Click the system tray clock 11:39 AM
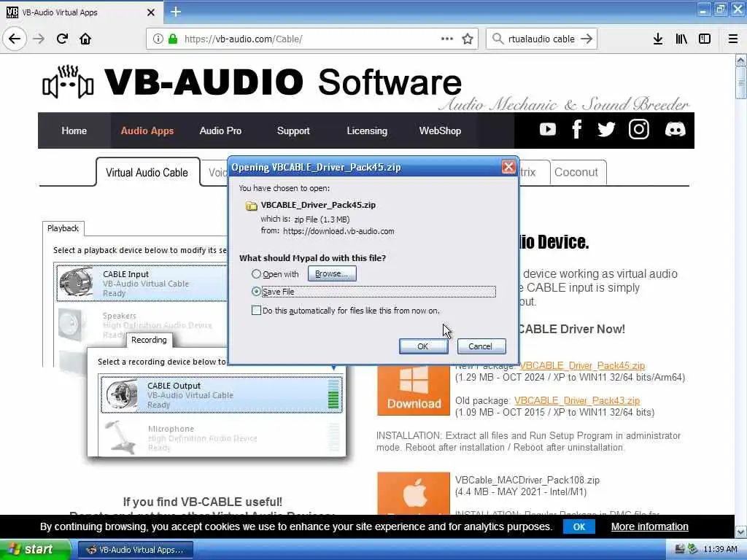Viewport: 747px width, 560px height. click(721, 550)
